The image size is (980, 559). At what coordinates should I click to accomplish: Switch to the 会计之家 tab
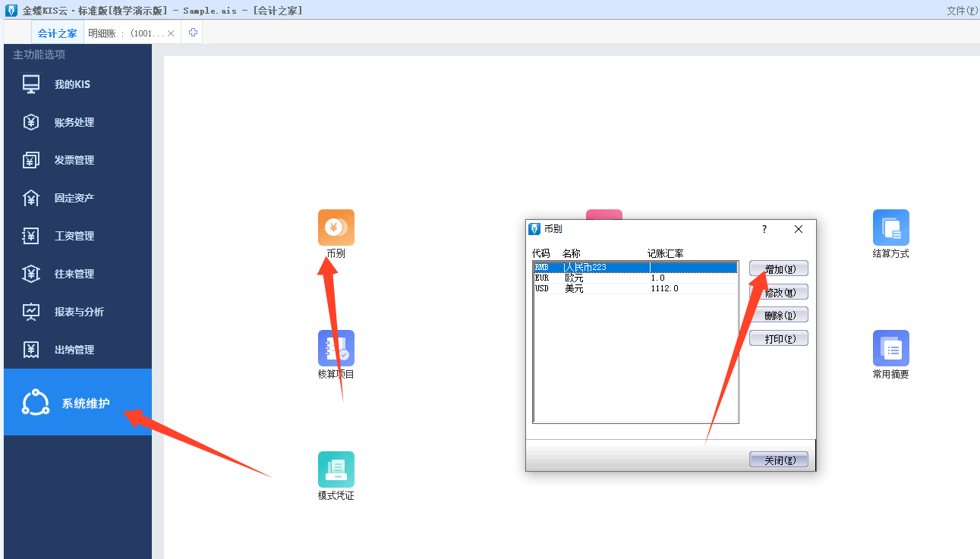pyautogui.click(x=57, y=33)
